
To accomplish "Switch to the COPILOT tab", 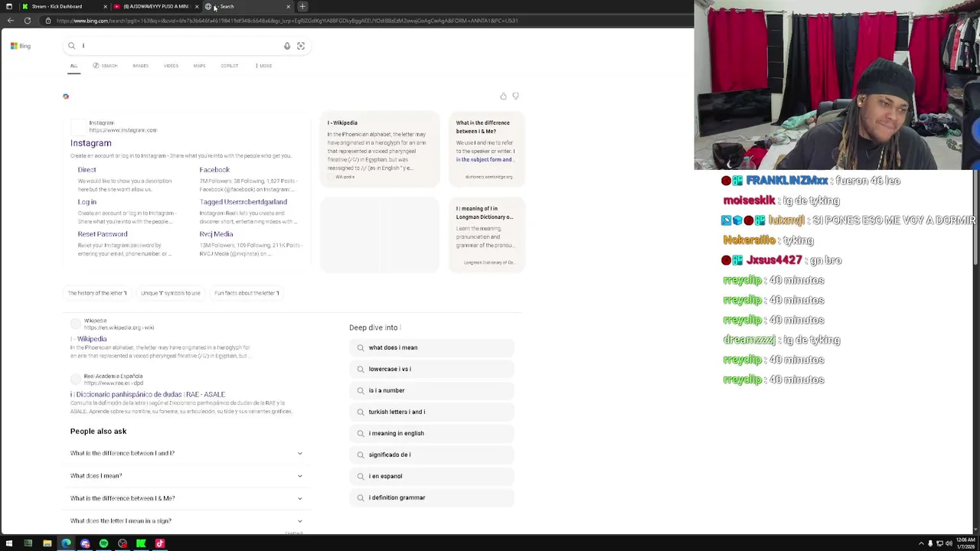I will (229, 66).
